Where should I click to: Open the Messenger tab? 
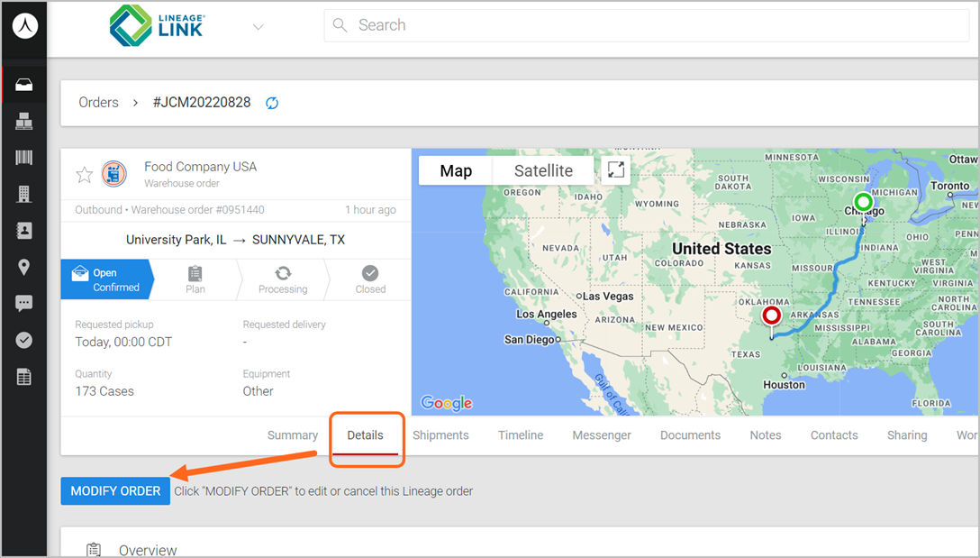[x=602, y=435]
